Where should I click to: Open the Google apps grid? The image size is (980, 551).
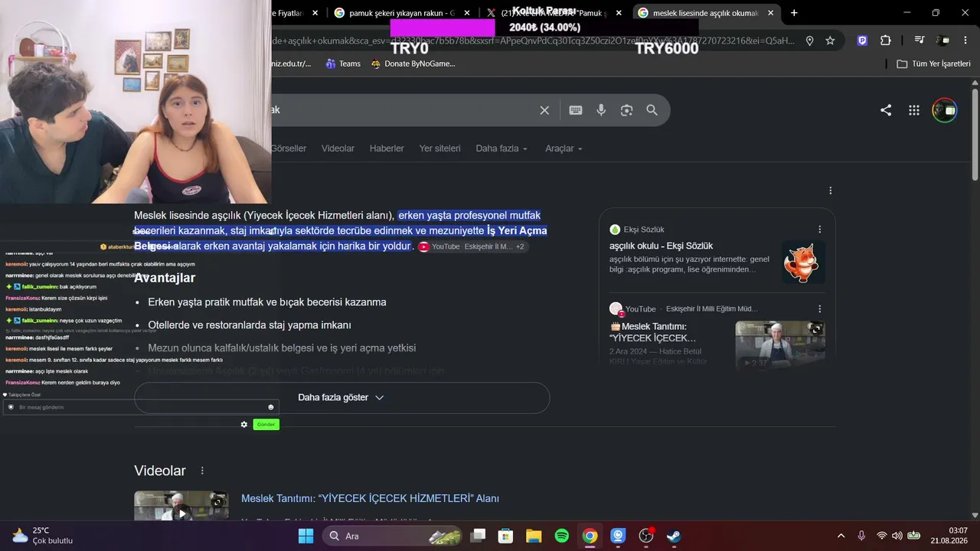913,110
